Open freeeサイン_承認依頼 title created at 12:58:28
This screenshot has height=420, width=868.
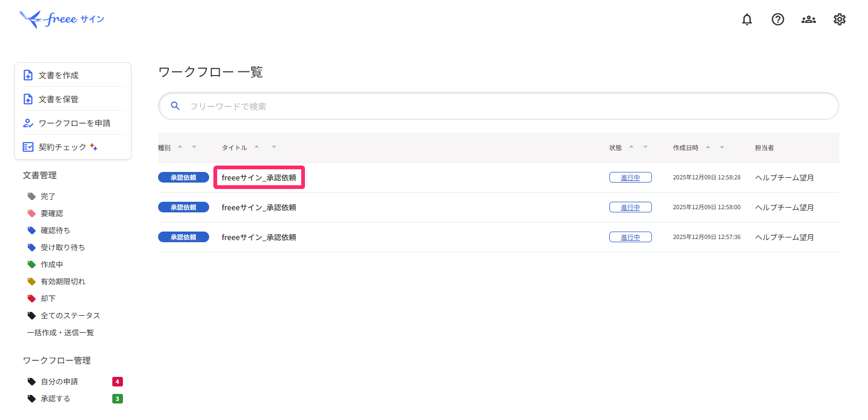tap(259, 178)
